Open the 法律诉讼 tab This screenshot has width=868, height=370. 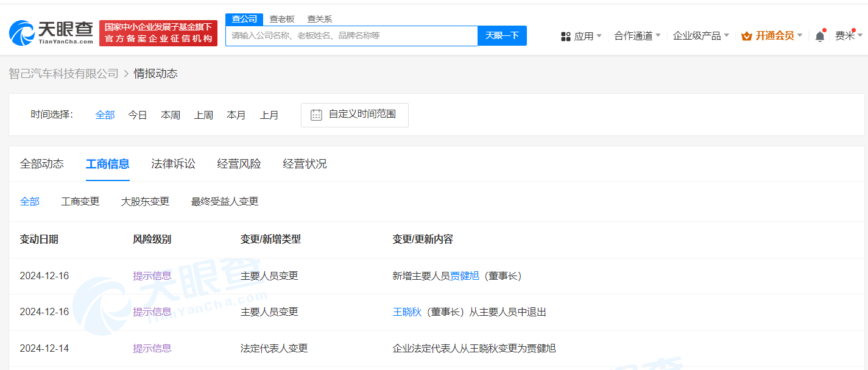coord(174,163)
